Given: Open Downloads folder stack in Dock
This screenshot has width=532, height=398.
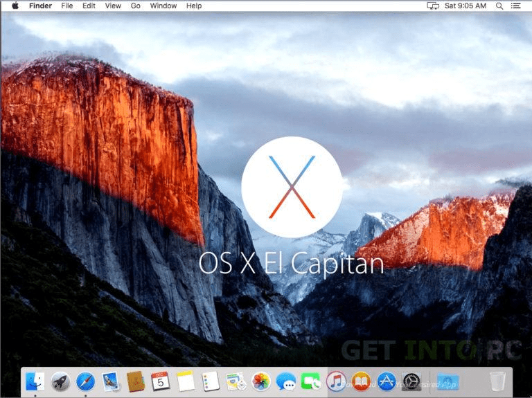Looking at the screenshot, I should 447,381.
